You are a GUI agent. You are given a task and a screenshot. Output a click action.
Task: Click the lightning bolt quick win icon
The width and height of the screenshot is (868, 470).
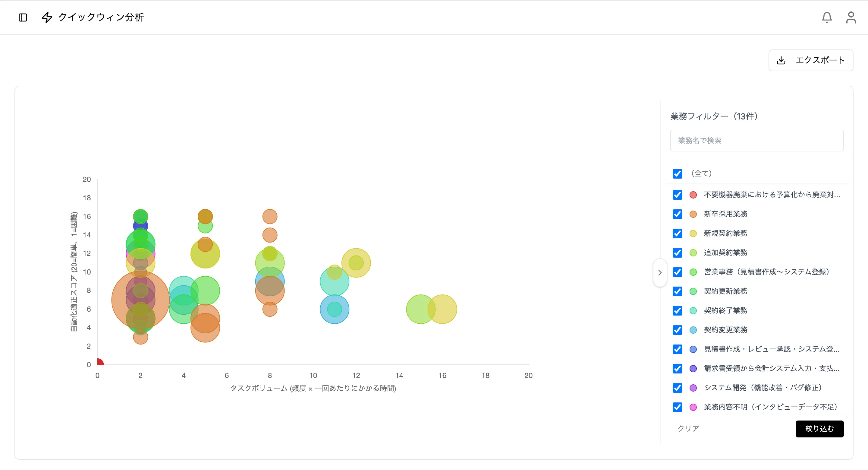click(47, 17)
